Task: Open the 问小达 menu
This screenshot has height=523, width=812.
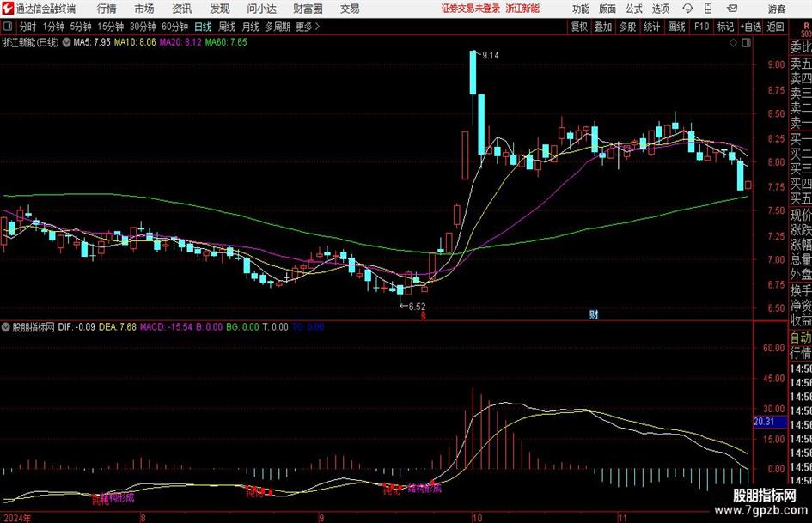Action: [261, 9]
